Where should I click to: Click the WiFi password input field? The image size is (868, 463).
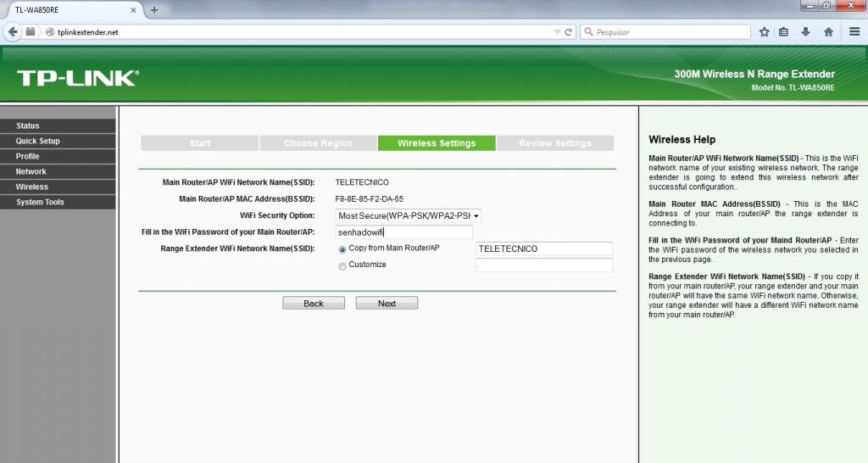[x=404, y=232]
